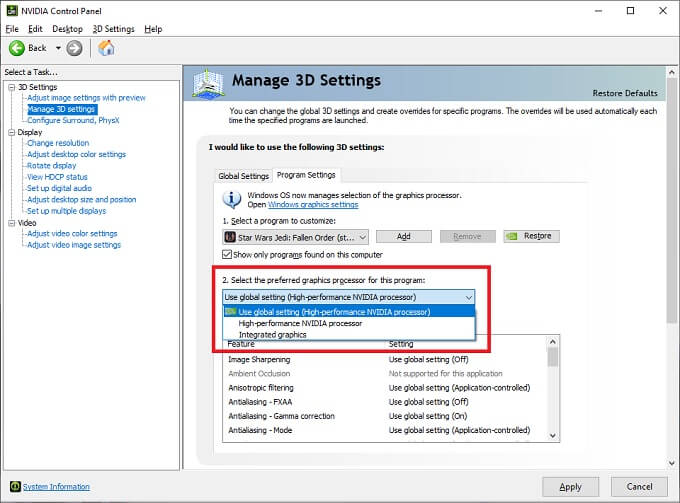The image size is (680, 503).
Task: Choose High-performance NVIDIA processor option
Action: pos(300,323)
